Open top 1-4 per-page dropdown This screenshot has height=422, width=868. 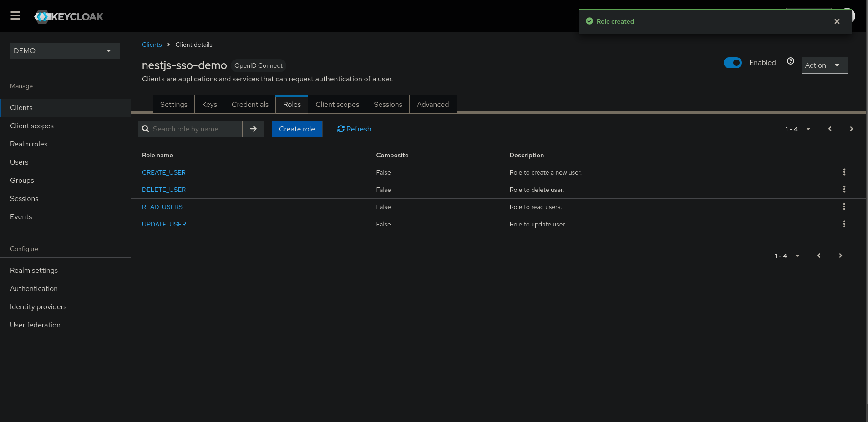coord(797,129)
